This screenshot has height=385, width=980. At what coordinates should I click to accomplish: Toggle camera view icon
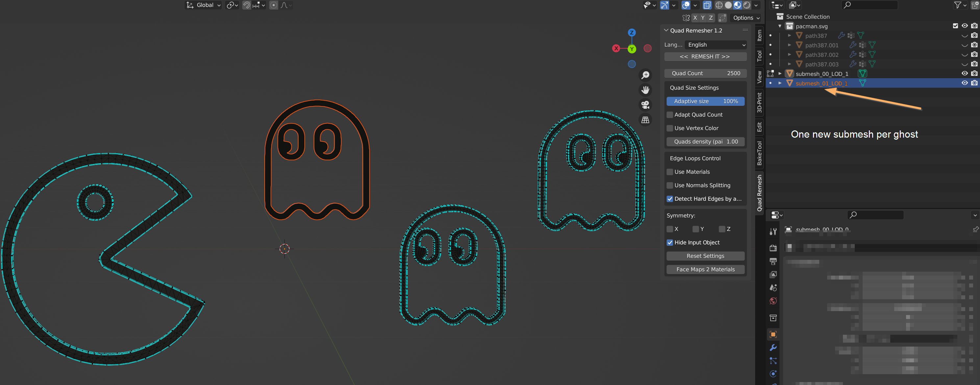645,105
